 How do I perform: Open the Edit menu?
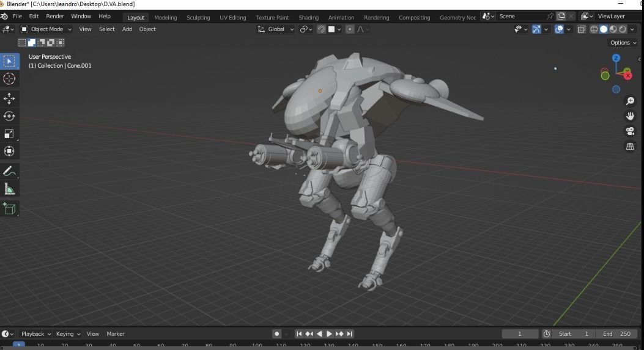coord(34,16)
